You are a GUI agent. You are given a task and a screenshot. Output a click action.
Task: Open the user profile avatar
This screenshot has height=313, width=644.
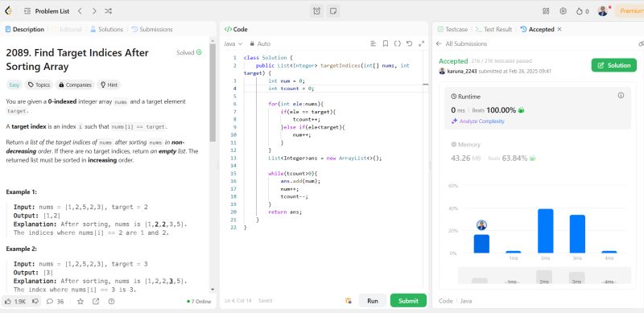point(602,11)
